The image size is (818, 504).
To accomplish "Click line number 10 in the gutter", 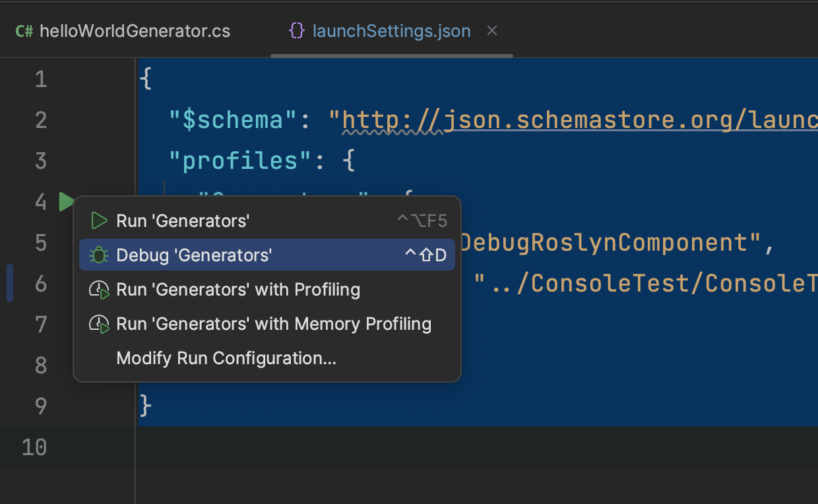I will point(34,447).
